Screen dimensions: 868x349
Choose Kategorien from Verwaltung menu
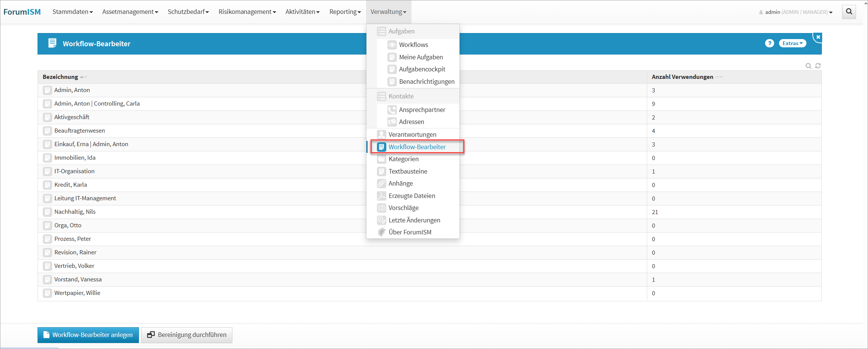tap(403, 159)
